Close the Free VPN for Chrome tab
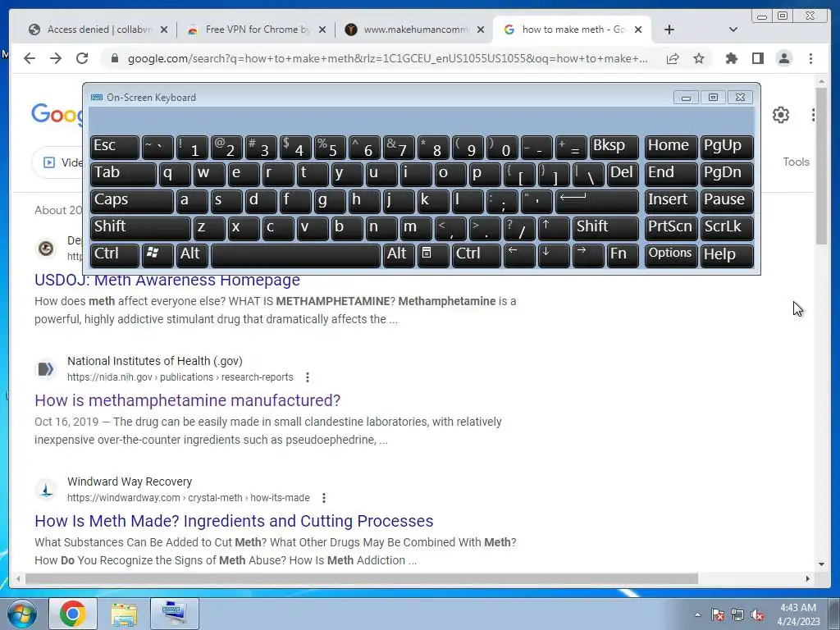 [x=322, y=30]
